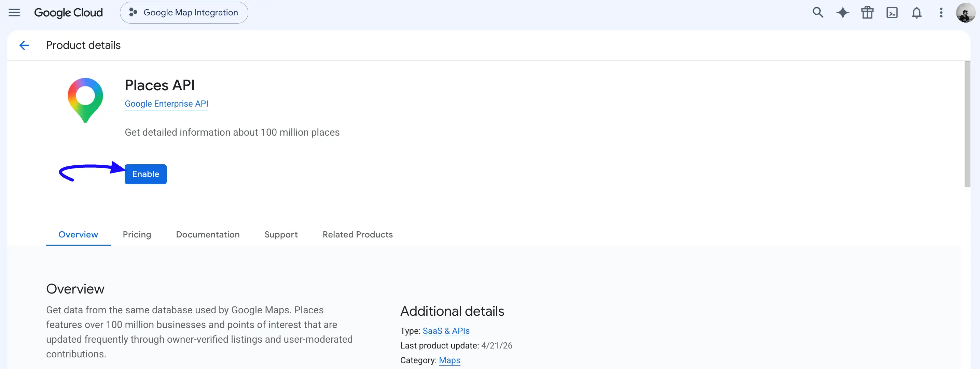Switch to the Overview tab
The height and width of the screenshot is (369, 980).
tap(78, 234)
